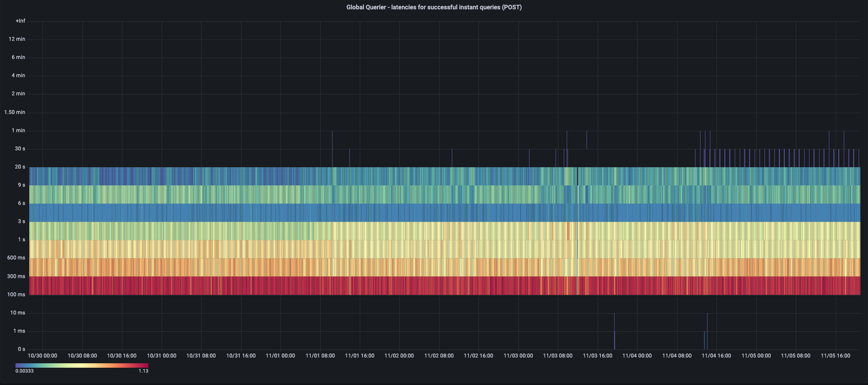Image resolution: width=868 pixels, height=385 pixels.
Task: Click the '+Inf' y-axis label
Action: pos(20,21)
